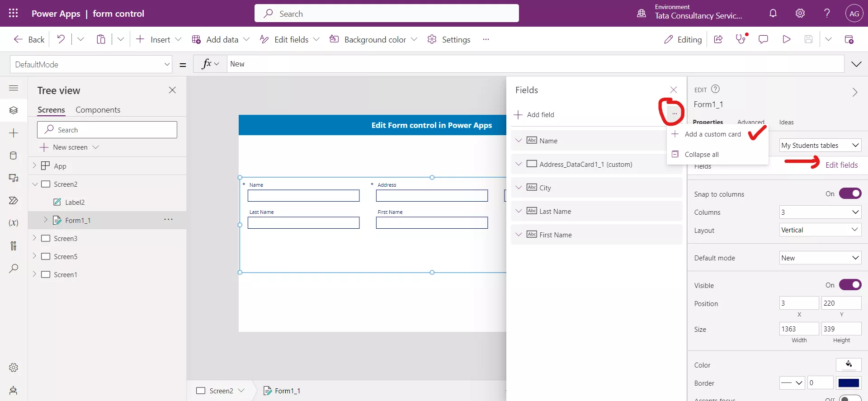Open the Search magnifier in the left rail

click(14, 269)
